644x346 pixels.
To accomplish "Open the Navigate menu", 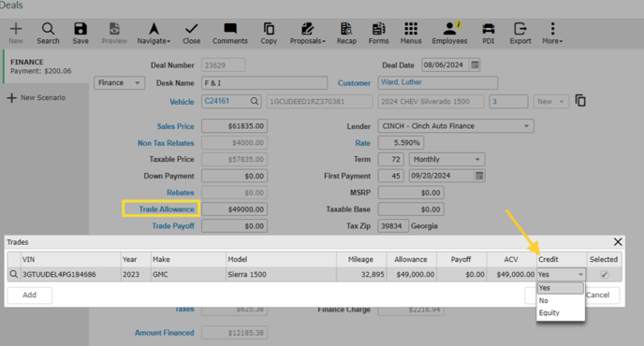I will 154,34.
